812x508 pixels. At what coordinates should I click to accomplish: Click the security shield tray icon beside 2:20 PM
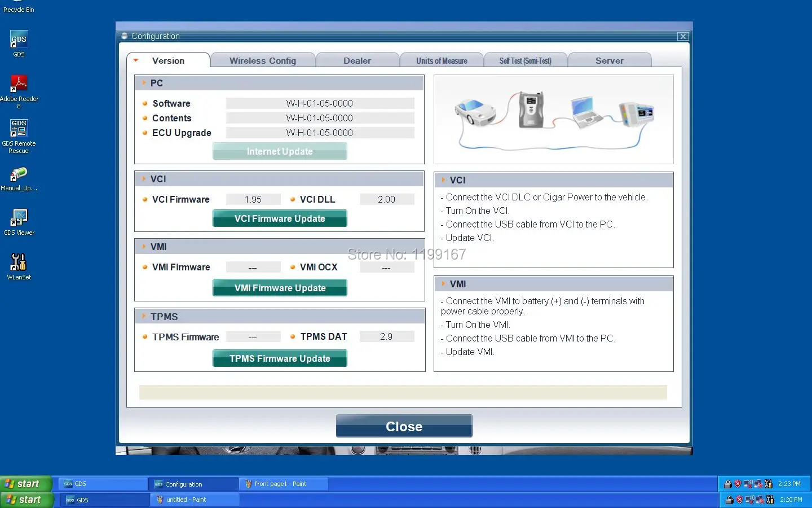739,500
